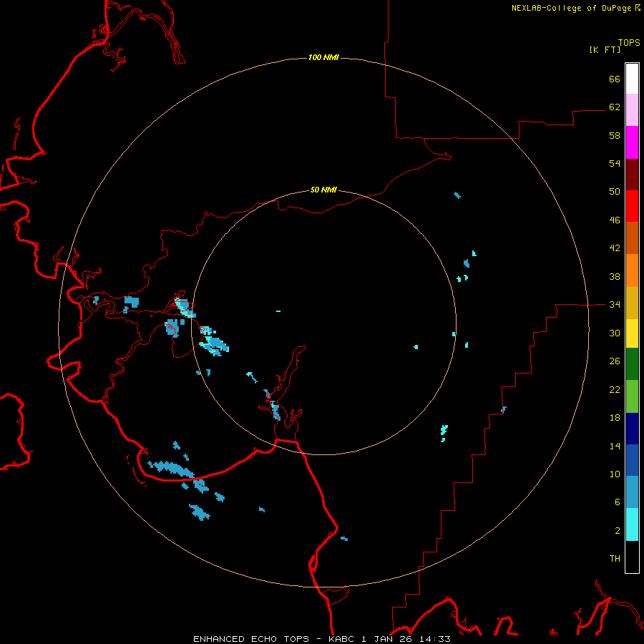Click the 62 legend value
This screenshot has width=644, height=644.
(615, 107)
